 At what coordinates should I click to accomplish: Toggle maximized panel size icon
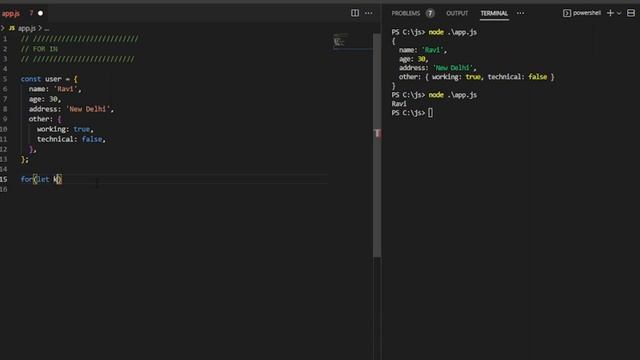(631, 13)
